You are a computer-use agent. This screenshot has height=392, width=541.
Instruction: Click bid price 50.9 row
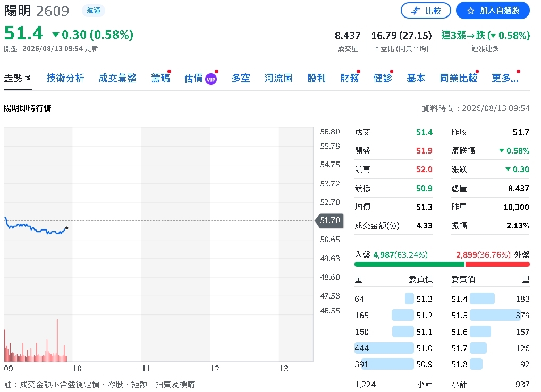point(393,364)
